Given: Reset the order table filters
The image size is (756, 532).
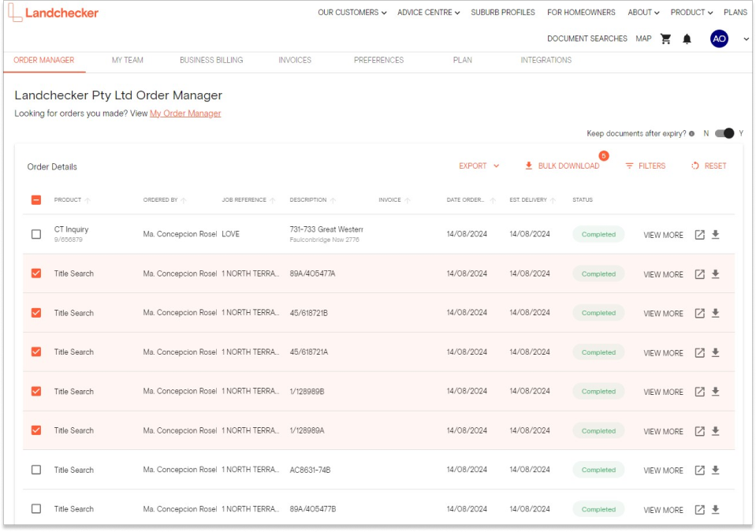Looking at the screenshot, I should click(x=709, y=166).
